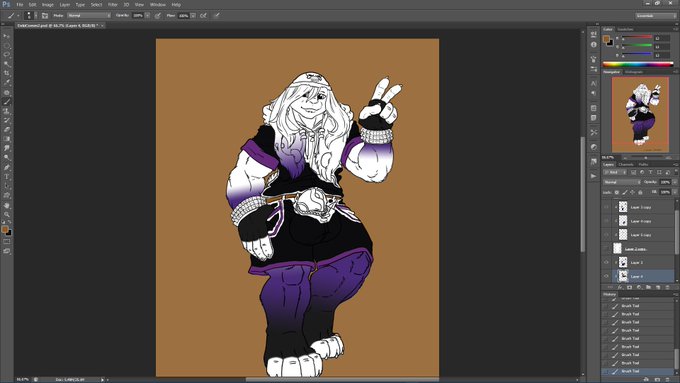Toggle lock image pixels

[x=624, y=192]
